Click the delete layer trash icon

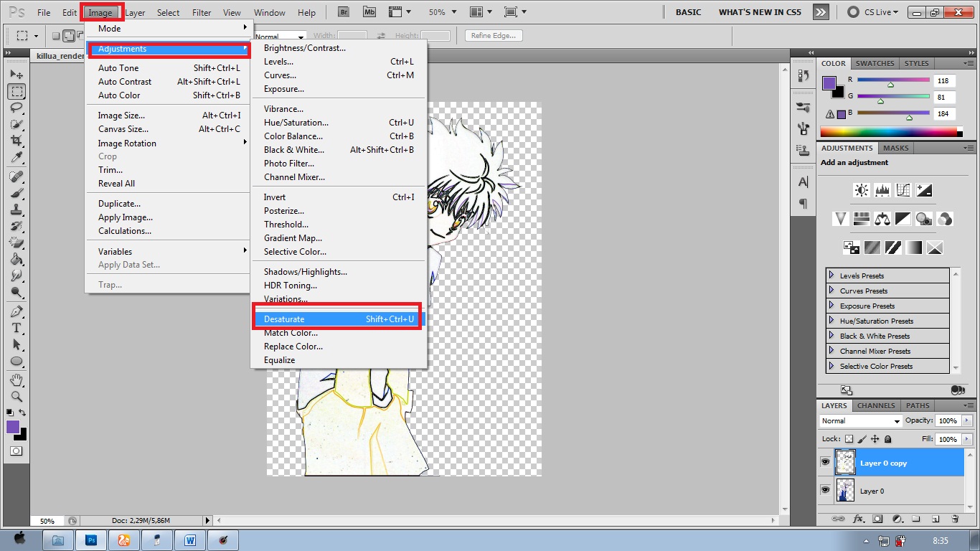954,519
